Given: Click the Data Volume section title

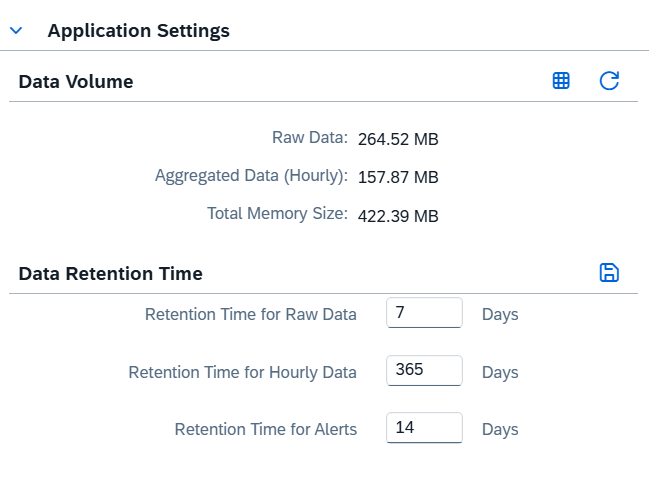Looking at the screenshot, I should point(76,82).
